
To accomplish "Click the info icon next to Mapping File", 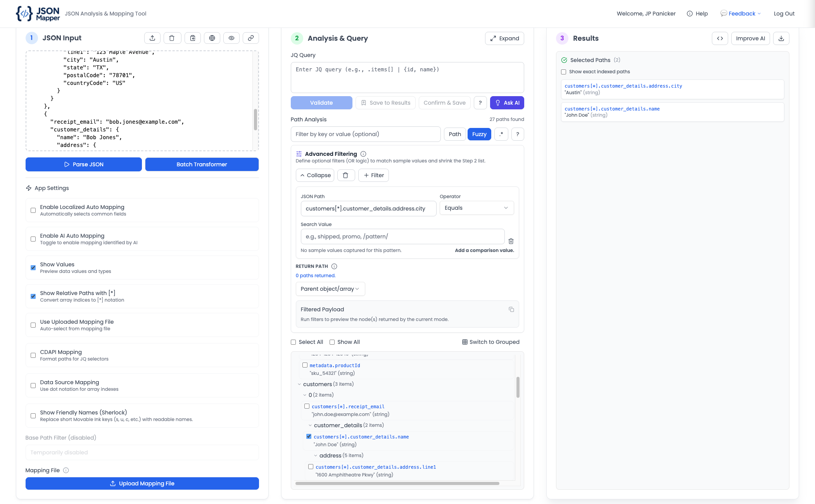I will (x=66, y=470).
